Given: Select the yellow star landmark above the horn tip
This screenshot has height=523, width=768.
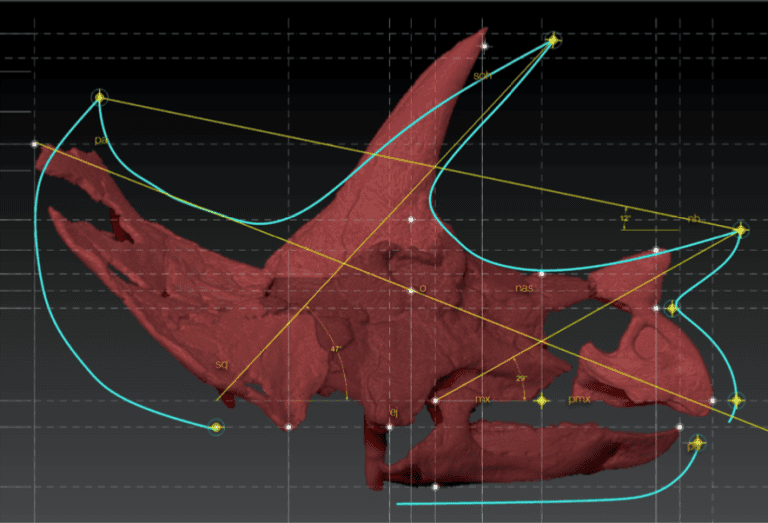Looking at the screenshot, I should pyautogui.click(x=553, y=40).
